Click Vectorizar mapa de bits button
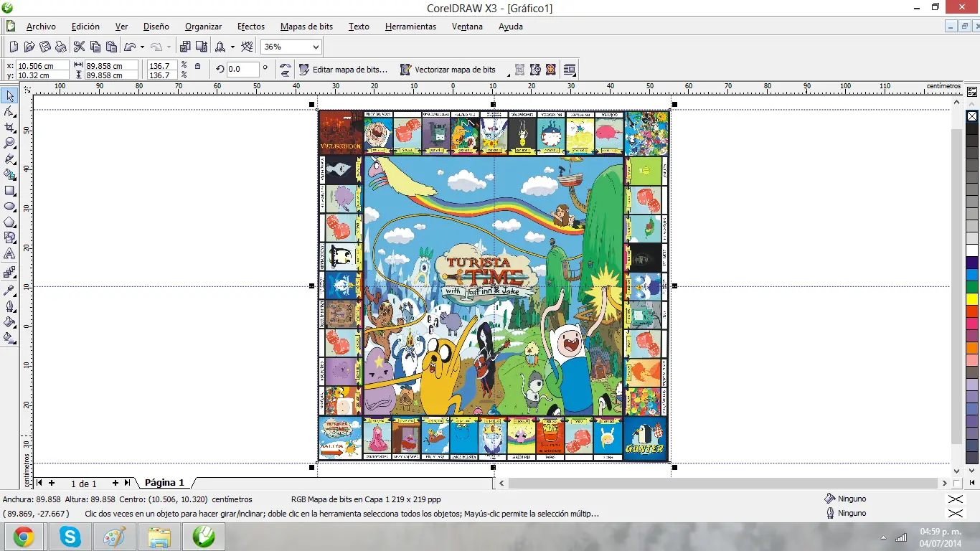Image resolution: width=980 pixels, height=551 pixels. [448, 70]
